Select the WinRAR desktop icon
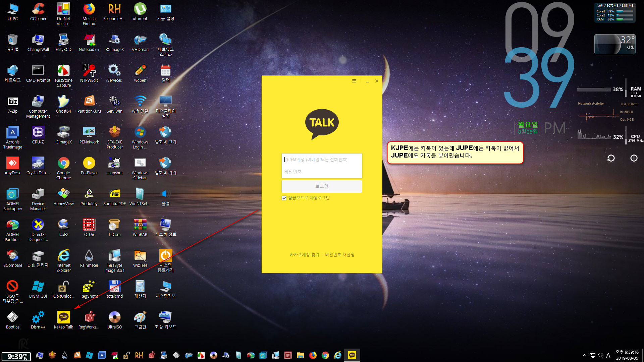This screenshot has width=644, height=362. tap(140, 228)
